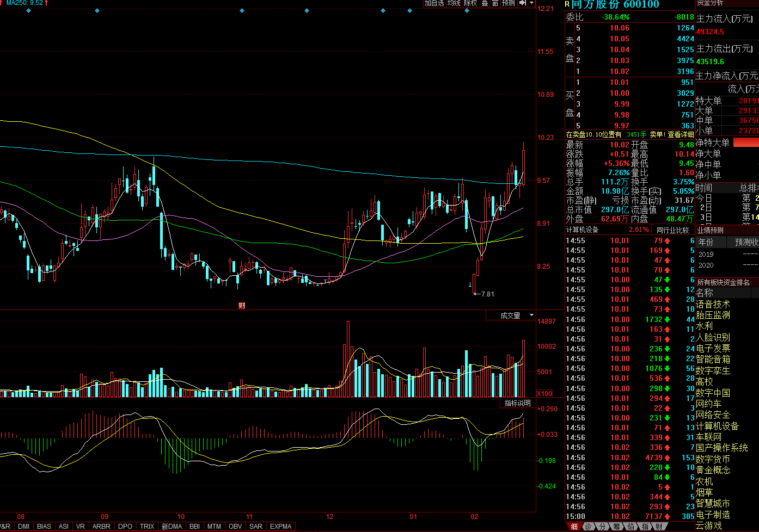This screenshot has height=532, width=759.
Task: Toggle the 预测 forecast button
Action: [509, 3]
